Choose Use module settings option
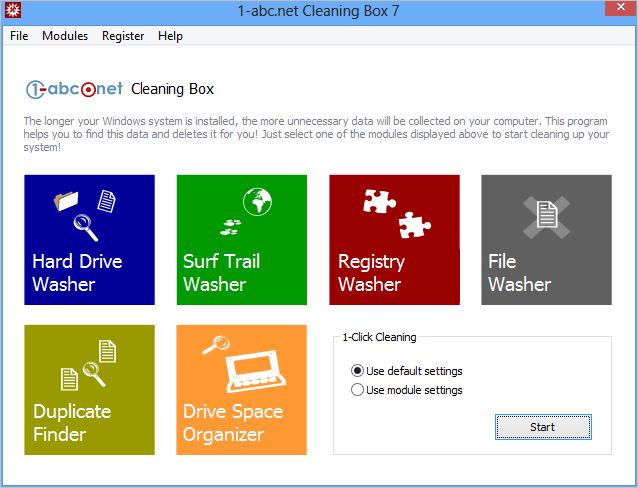This screenshot has width=638, height=488. [x=358, y=390]
